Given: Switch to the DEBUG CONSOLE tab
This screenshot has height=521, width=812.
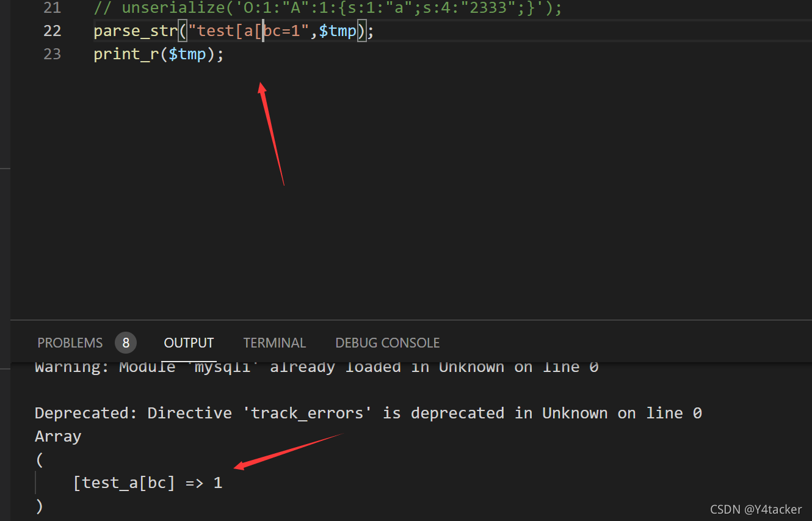Looking at the screenshot, I should (x=388, y=343).
